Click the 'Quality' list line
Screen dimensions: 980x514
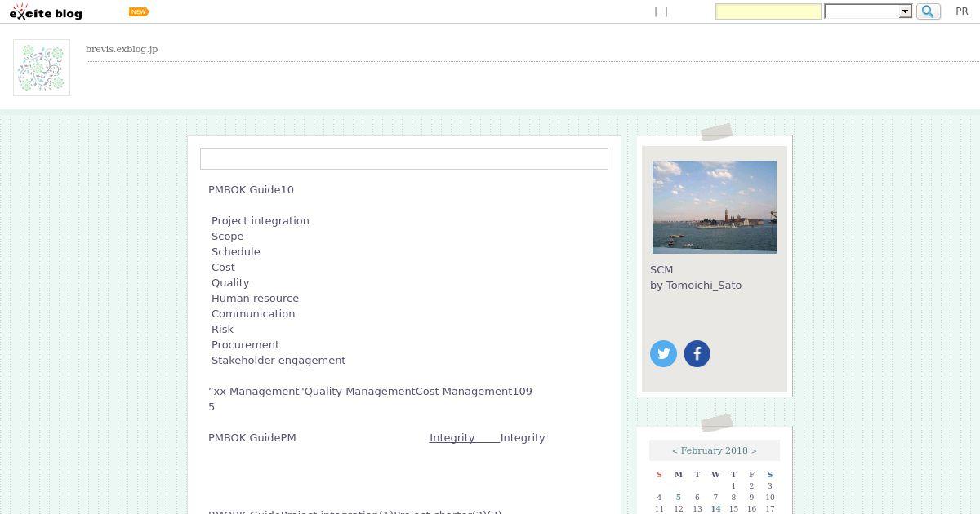coord(230,282)
